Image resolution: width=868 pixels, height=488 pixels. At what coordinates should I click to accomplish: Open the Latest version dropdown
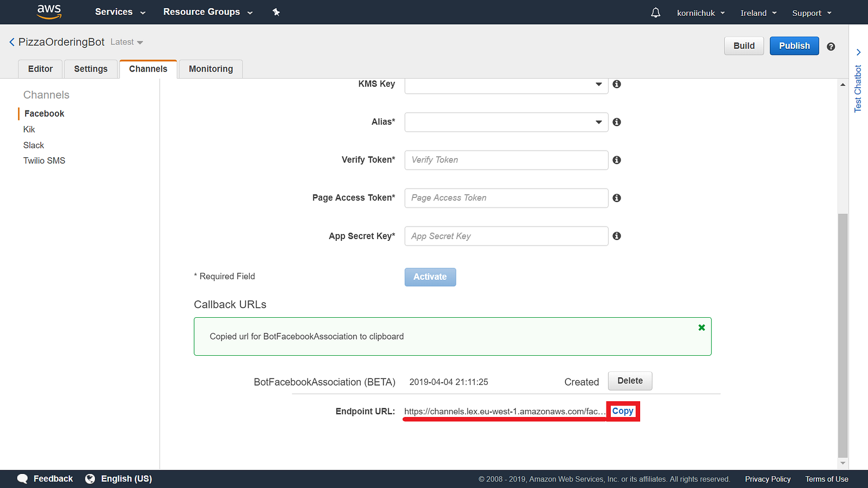(x=126, y=42)
